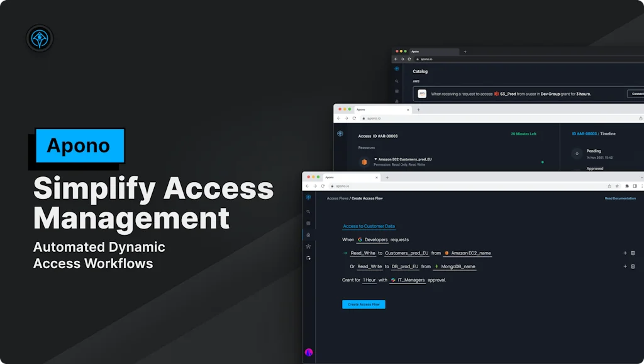Click the 20 Minutes Left status text

(523, 134)
